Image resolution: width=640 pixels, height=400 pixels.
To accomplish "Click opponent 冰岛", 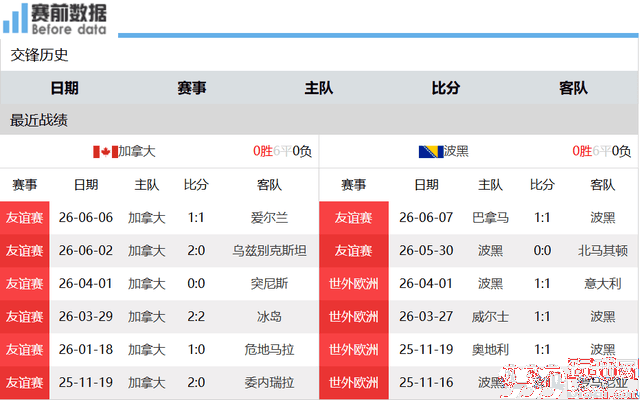I will click(x=269, y=316).
